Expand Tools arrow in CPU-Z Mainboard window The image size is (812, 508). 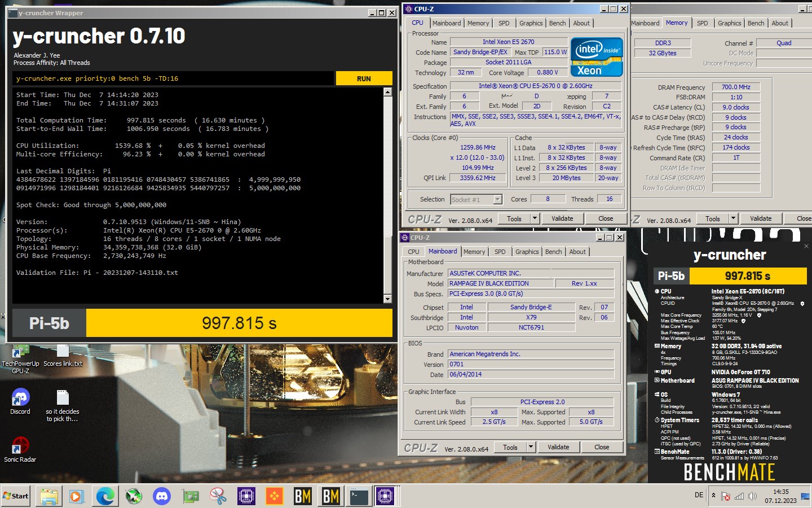[531, 447]
